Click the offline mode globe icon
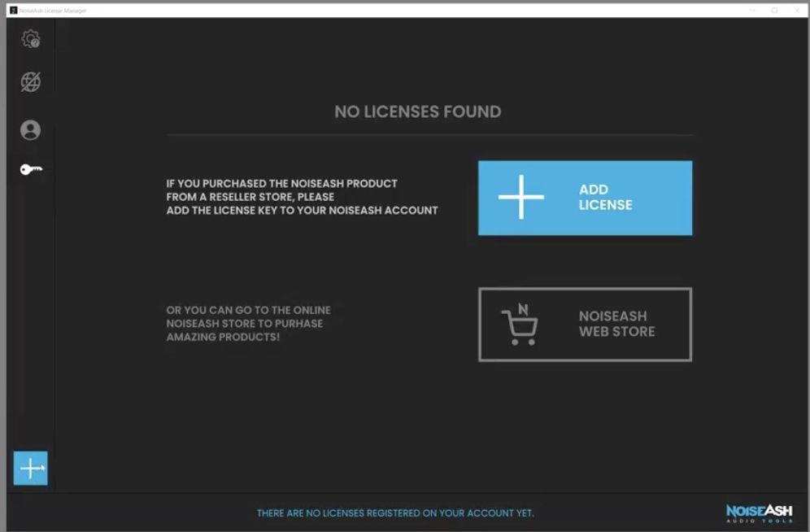810x532 pixels. coord(30,81)
